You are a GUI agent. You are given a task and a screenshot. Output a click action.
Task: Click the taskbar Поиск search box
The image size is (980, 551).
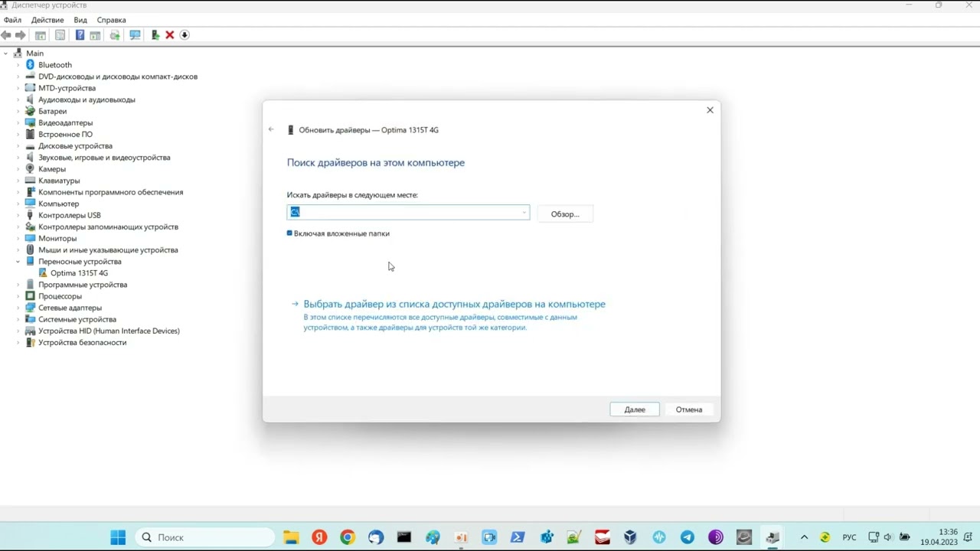coord(205,537)
